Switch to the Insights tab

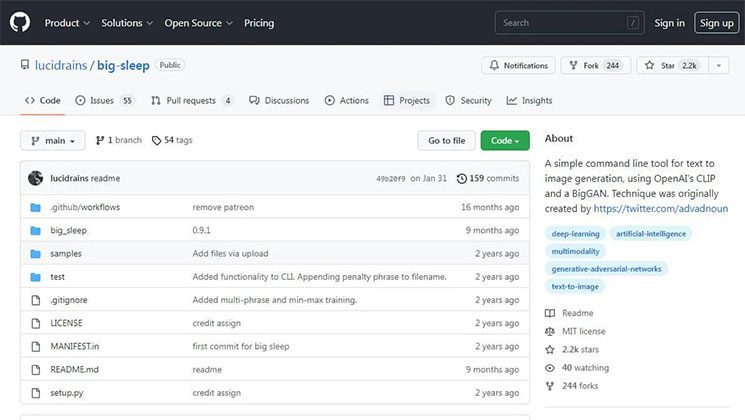pyautogui.click(x=530, y=100)
